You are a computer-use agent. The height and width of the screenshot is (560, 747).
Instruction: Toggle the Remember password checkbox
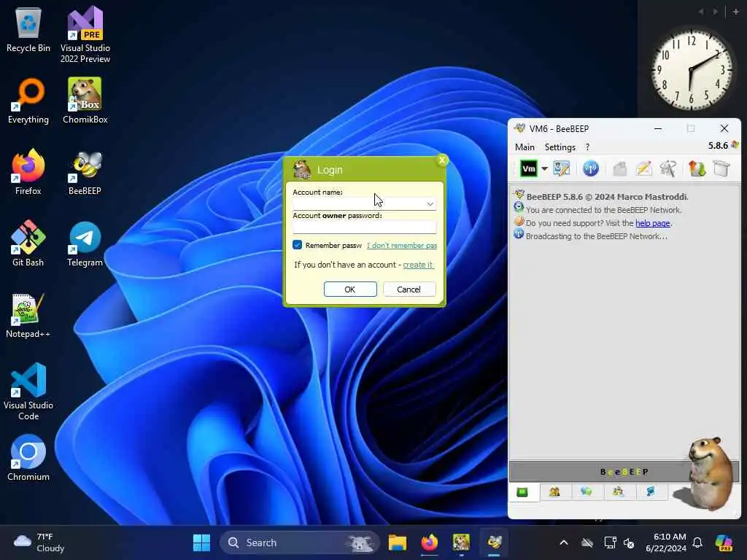click(x=298, y=245)
